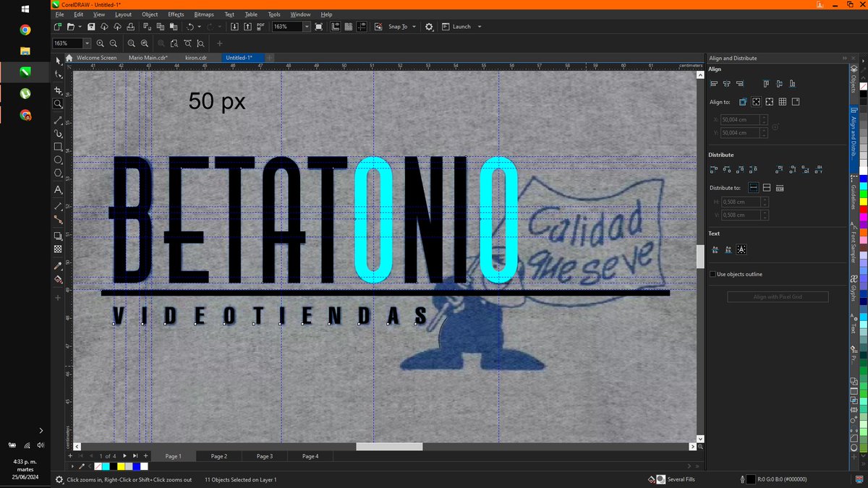This screenshot has height=488, width=868.
Task: Switch to kiron.cdr document tab
Action: click(x=197, y=57)
